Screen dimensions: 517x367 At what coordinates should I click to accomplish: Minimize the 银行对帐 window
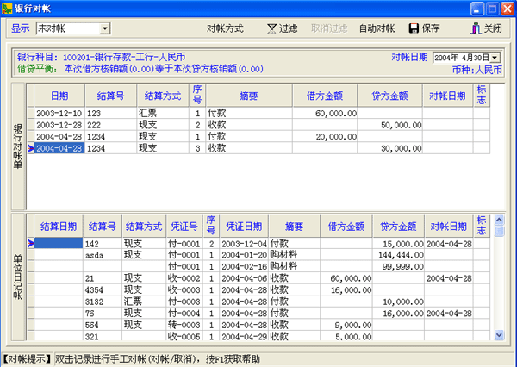(477, 8)
